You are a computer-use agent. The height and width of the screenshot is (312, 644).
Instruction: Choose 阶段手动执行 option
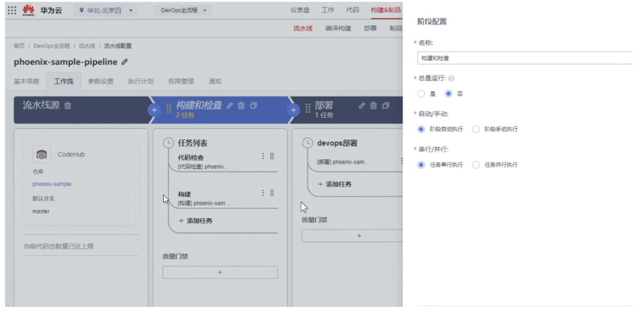[476, 129]
